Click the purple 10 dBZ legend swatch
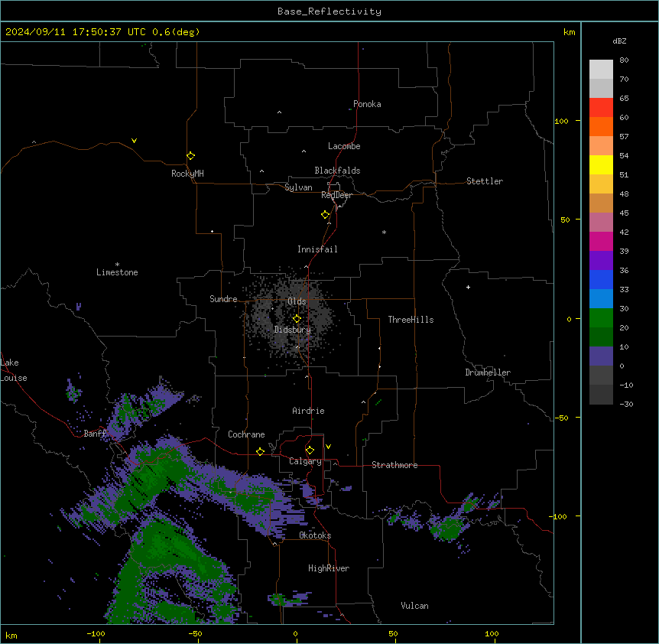Screen dimensions: 659x644 601,356
